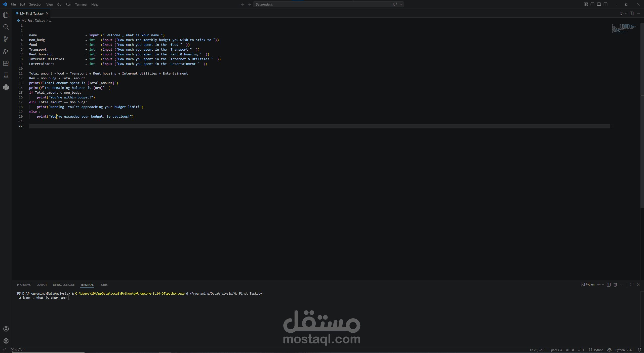
Task: Open the dropdown beside the DataAnalysis command center
Action: pos(401,4)
